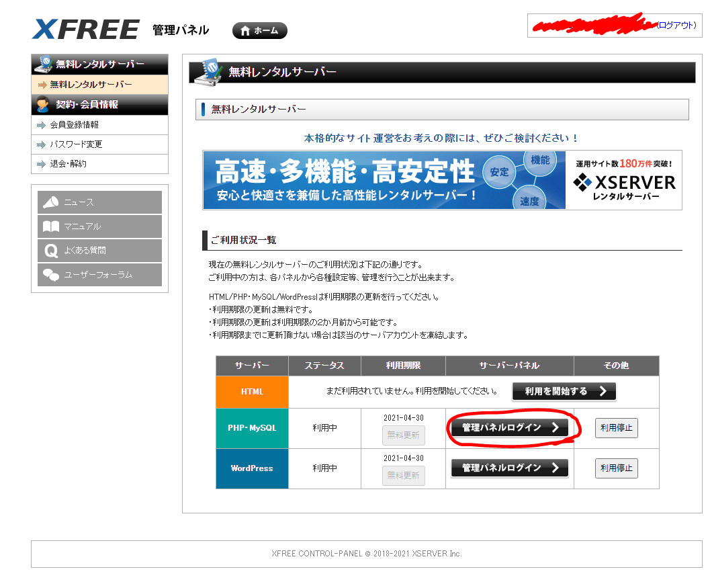
Task: Click the green PHP・MySQL server cell
Action: click(x=252, y=428)
